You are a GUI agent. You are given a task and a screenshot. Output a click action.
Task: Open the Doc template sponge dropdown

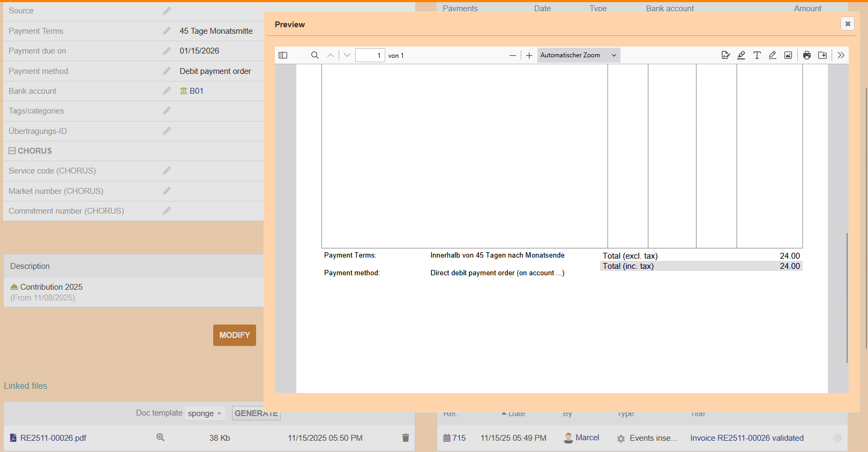tap(205, 413)
